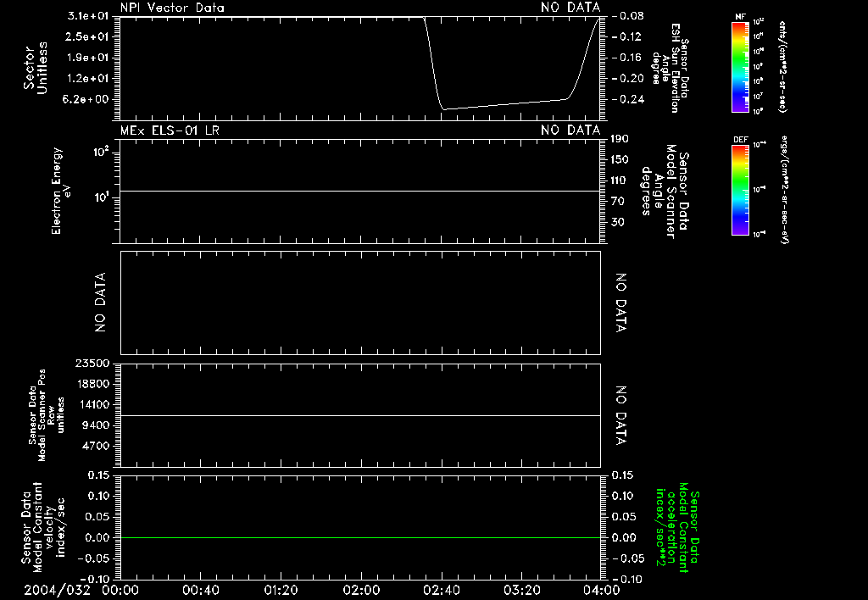Click the '1.9e+01' sector axis value
The height and width of the screenshot is (600, 868).
click(88, 58)
